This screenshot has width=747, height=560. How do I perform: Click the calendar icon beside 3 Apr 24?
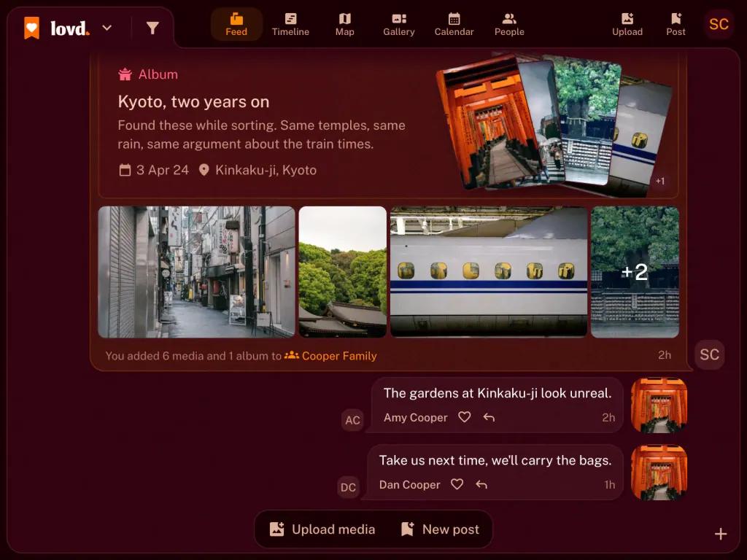click(x=125, y=170)
